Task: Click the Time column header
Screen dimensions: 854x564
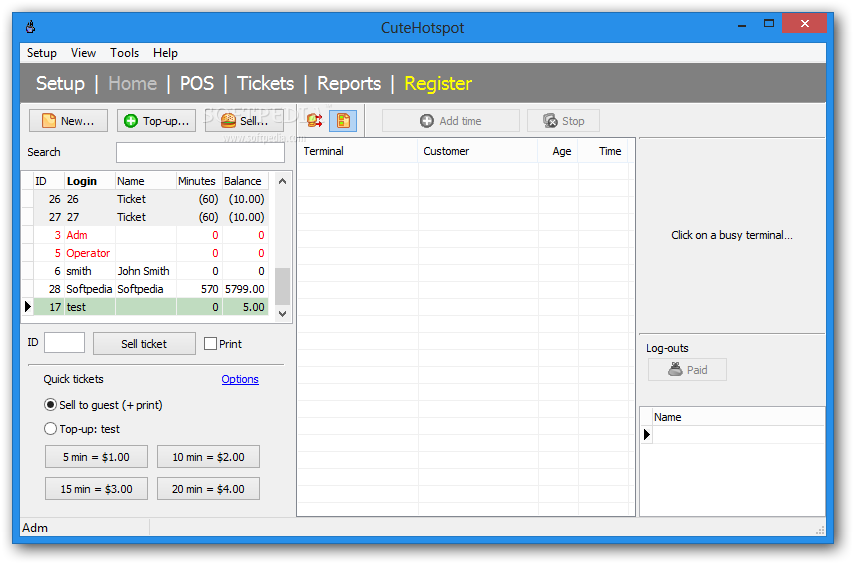Action: coord(603,151)
